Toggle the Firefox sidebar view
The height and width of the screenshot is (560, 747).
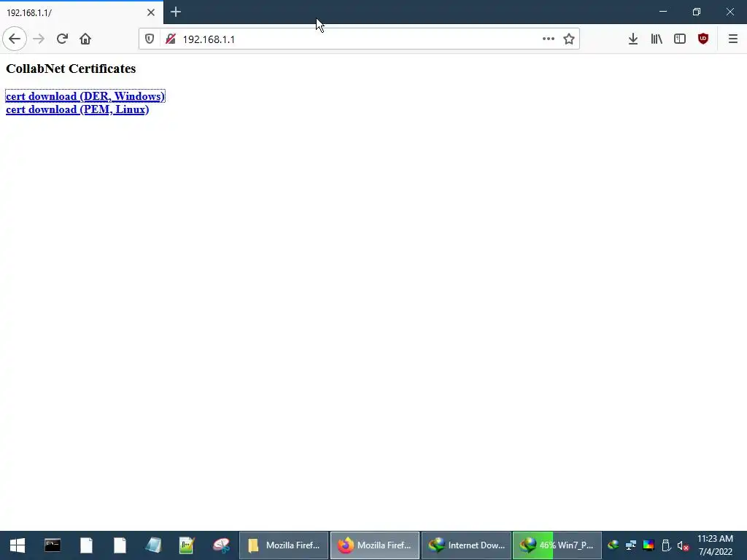[x=680, y=39]
